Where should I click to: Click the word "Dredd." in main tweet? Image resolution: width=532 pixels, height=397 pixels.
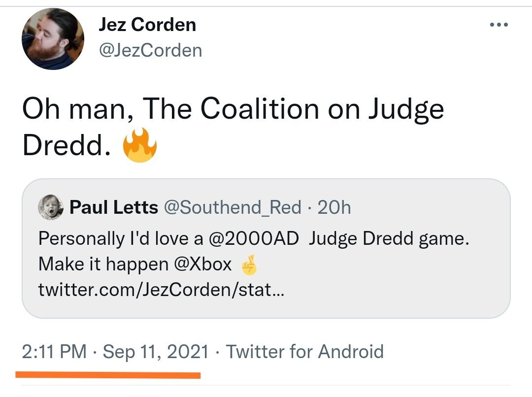66,146
